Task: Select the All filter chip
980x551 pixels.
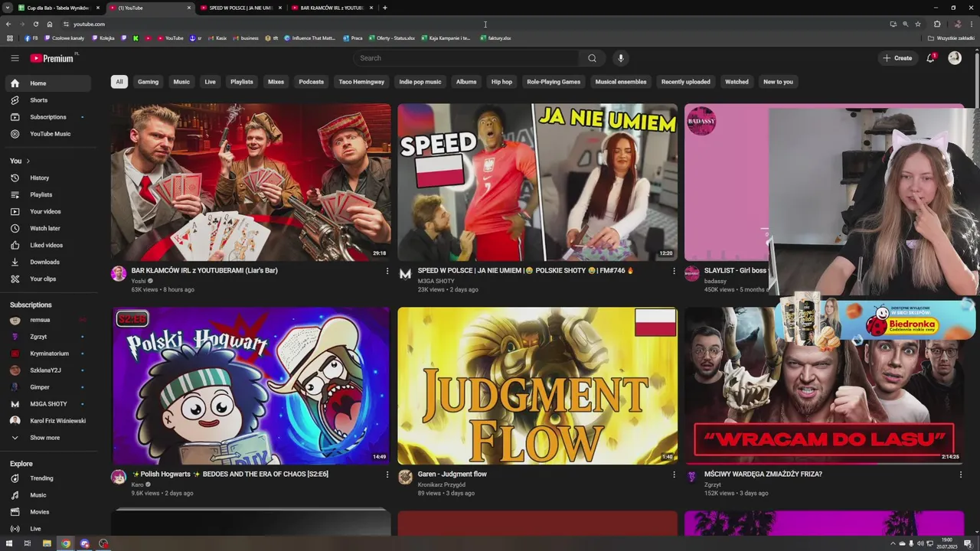Action: tap(119, 82)
